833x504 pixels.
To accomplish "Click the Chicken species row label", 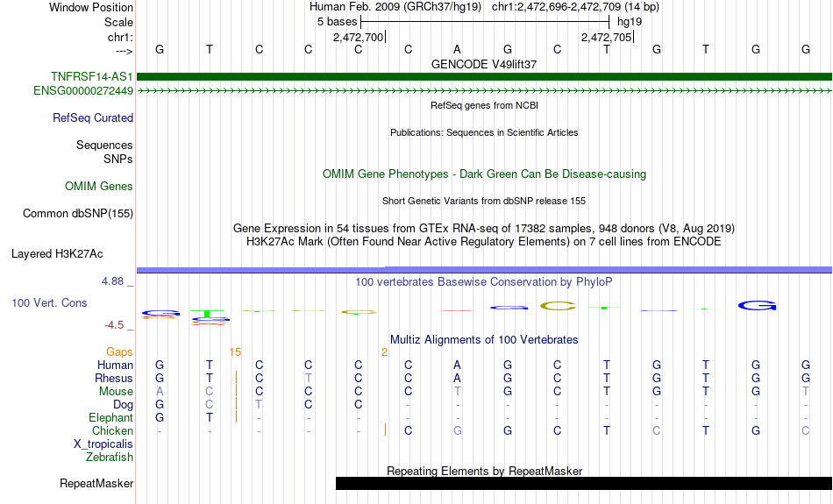I will tap(112, 430).
